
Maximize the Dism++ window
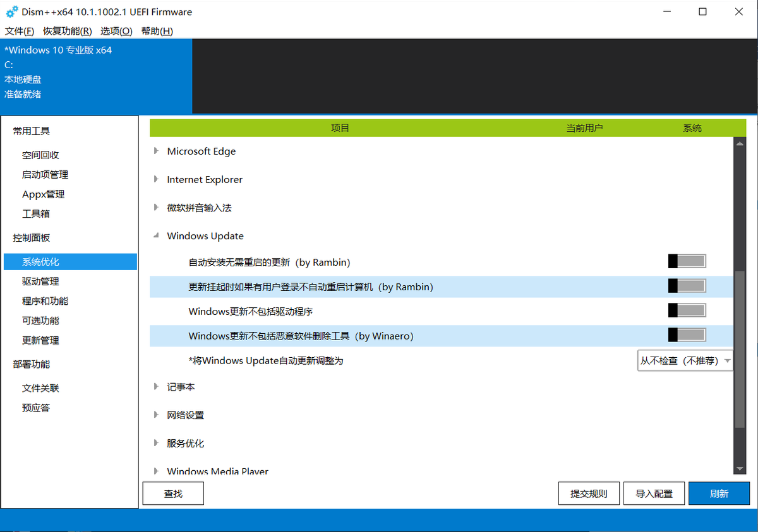click(x=702, y=12)
